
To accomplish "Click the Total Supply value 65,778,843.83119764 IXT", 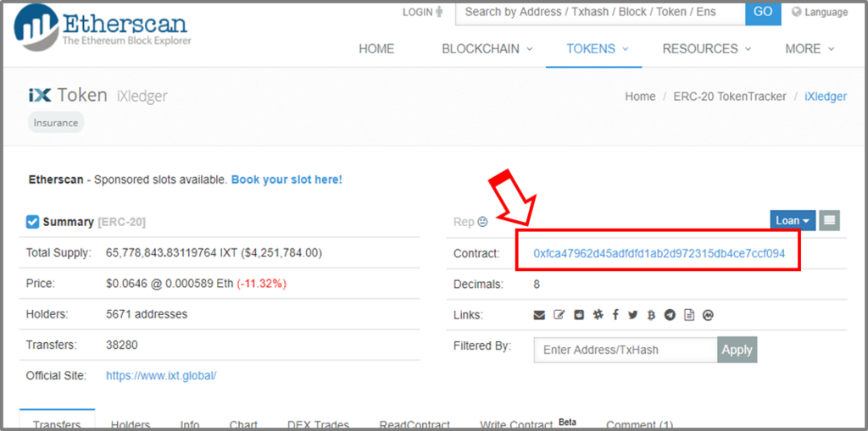I will pyautogui.click(x=170, y=253).
